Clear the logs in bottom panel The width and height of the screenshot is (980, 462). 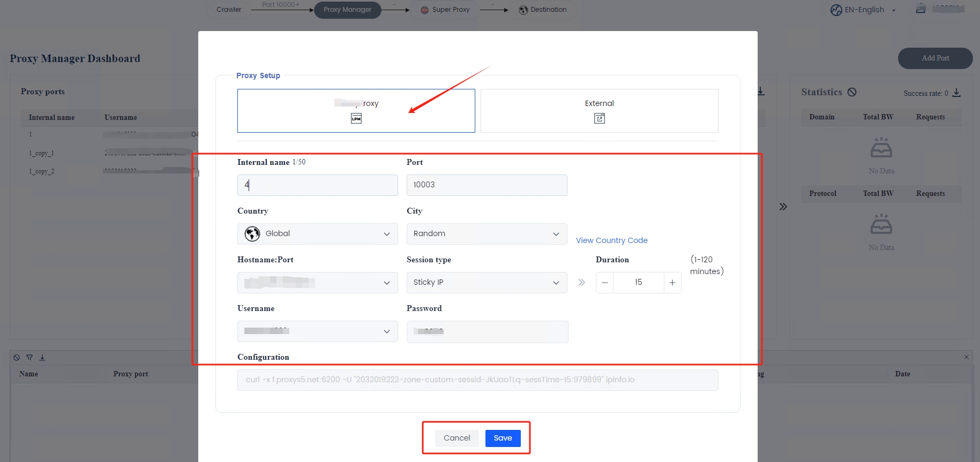[17, 358]
